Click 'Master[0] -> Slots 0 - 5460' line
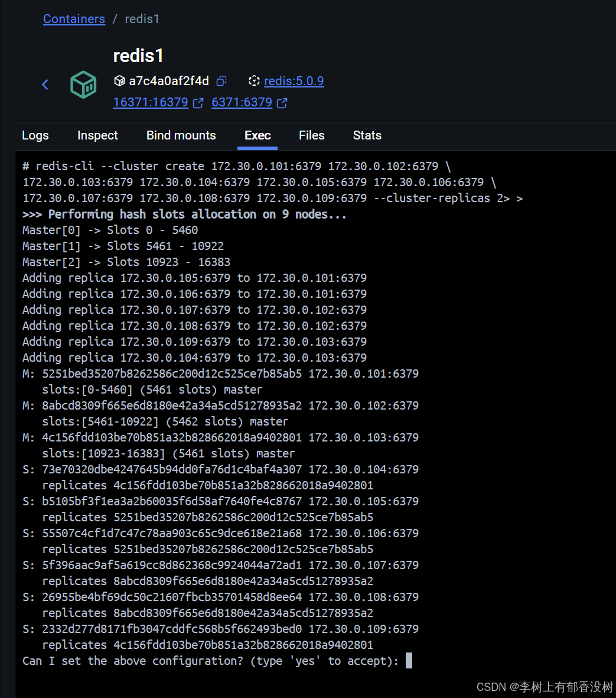This screenshot has height=698, width=616. coord(110,230)
